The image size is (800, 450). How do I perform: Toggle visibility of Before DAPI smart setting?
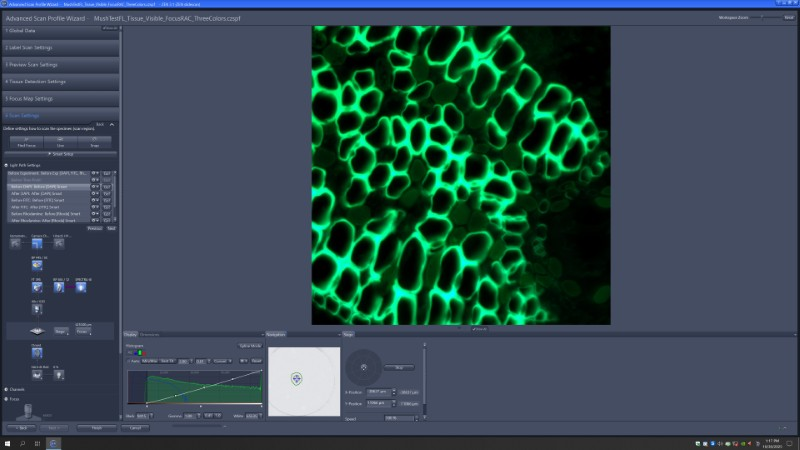[x=95, y=186]
